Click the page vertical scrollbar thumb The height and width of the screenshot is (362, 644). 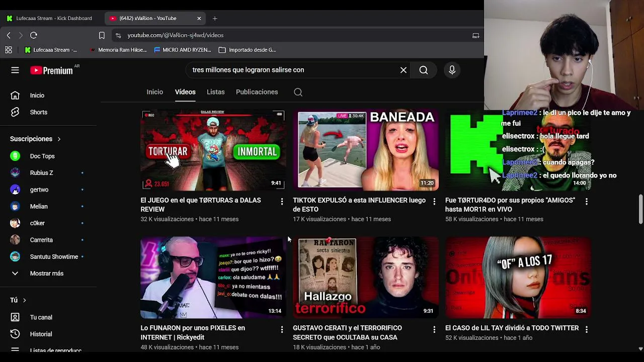tap(640, 209)
